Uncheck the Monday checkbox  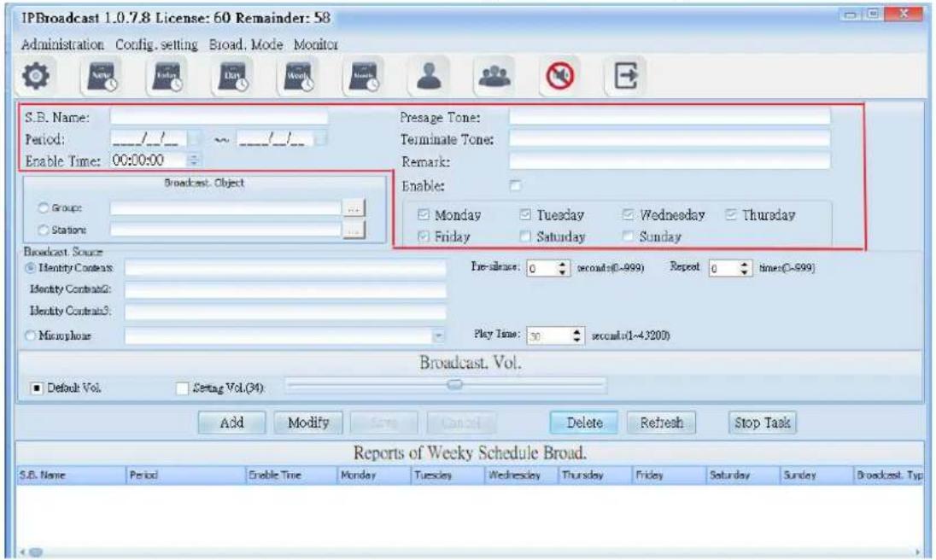[x=424, y=215]
